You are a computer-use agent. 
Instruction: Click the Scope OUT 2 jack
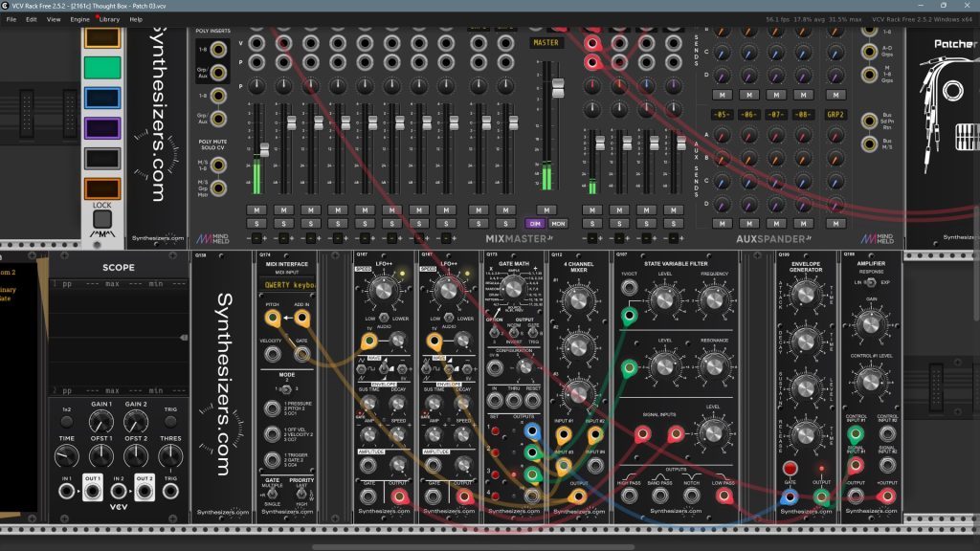[145, 492]
